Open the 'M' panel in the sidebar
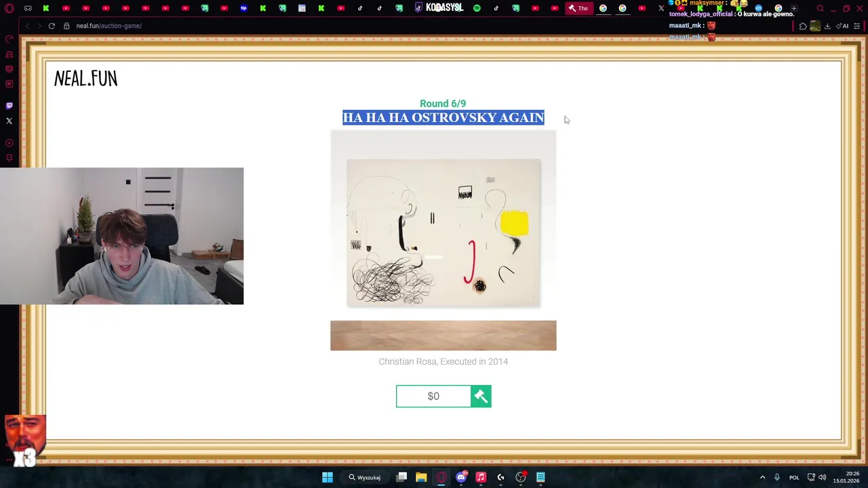868x488 pixels. click(9, 84)
